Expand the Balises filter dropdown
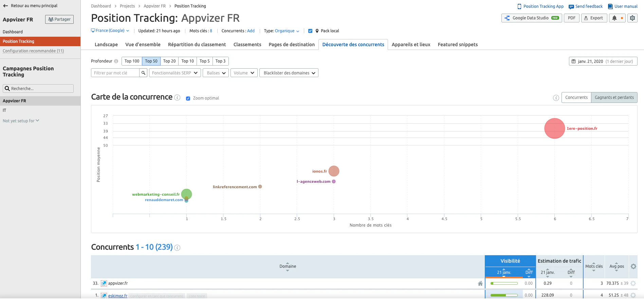This screenshot has width=644, height=299. coord(216,73)
